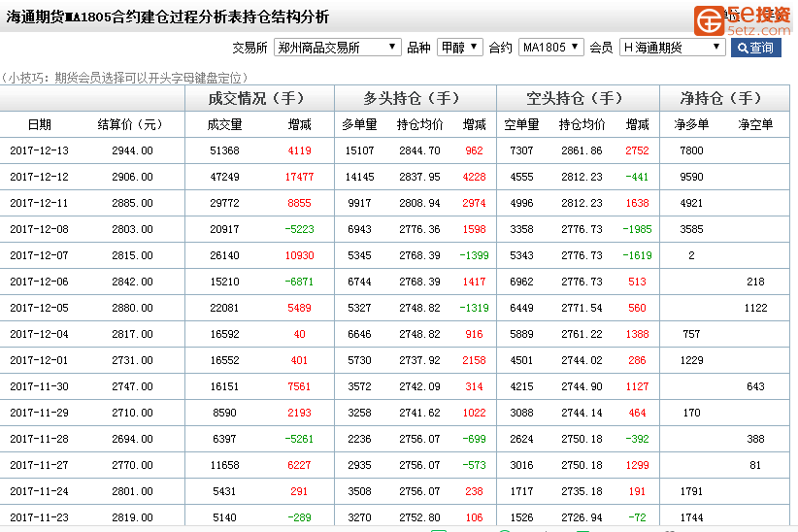Click long position value 15107
The width and height of the screenshot is (798, 532).
(359, 150)
